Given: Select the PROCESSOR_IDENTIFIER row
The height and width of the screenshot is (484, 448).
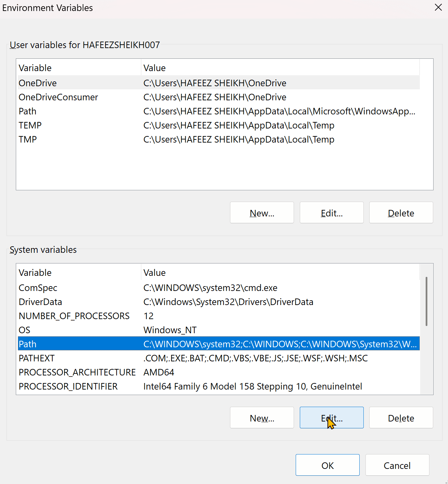Looking at the screenshot, I should point(219,386).
